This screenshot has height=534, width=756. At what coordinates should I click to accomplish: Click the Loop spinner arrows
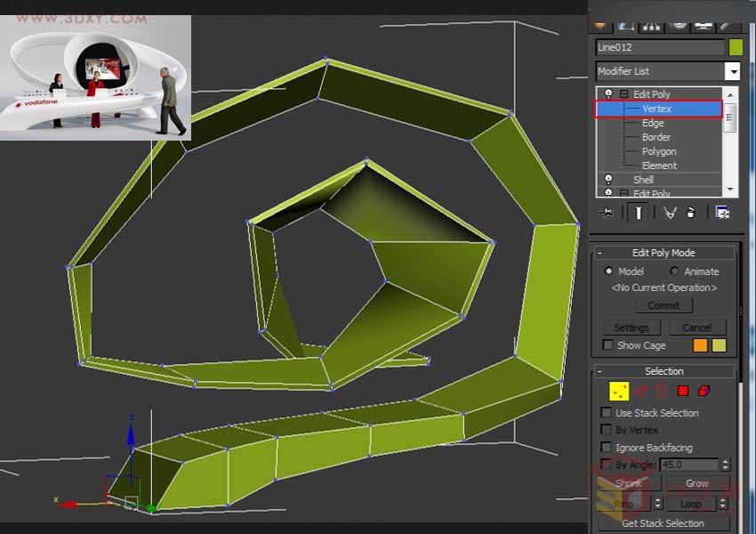point(722,504)
